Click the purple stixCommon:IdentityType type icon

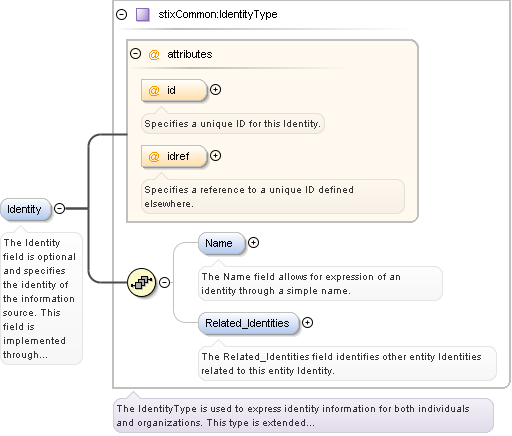pos(143,15)
